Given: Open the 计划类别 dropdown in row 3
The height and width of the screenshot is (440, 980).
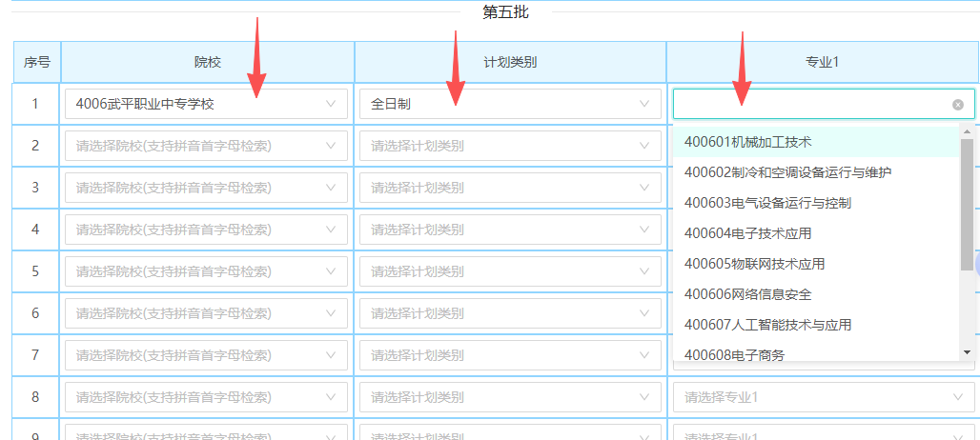Looking at the screenshot, I should click(510, 188).
